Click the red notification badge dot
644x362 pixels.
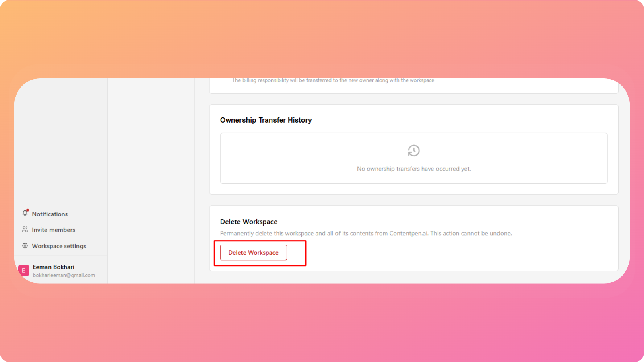[28, 210]
